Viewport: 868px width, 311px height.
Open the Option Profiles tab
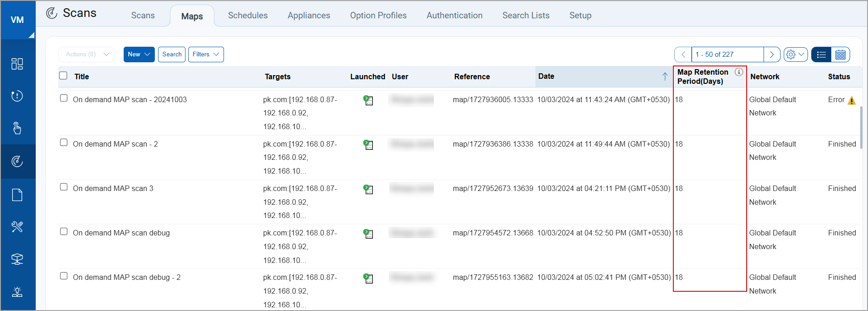[x=378, y=16]
